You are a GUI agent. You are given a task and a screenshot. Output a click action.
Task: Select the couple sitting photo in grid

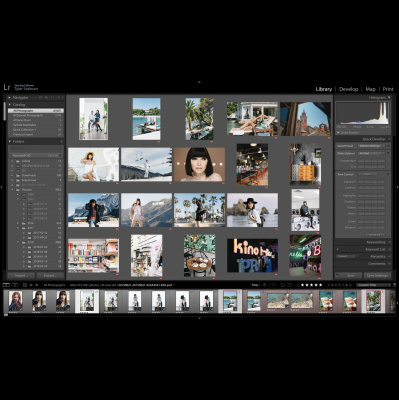click(x=94, y=119)
